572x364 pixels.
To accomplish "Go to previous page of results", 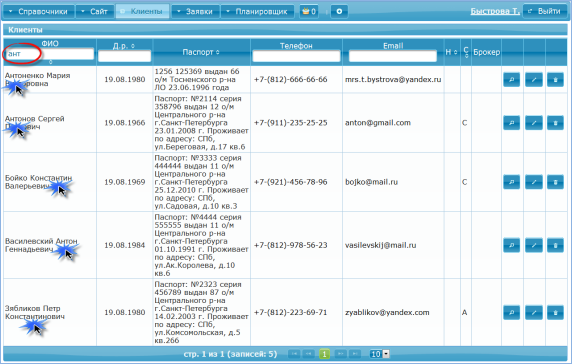I will (309, 354).
